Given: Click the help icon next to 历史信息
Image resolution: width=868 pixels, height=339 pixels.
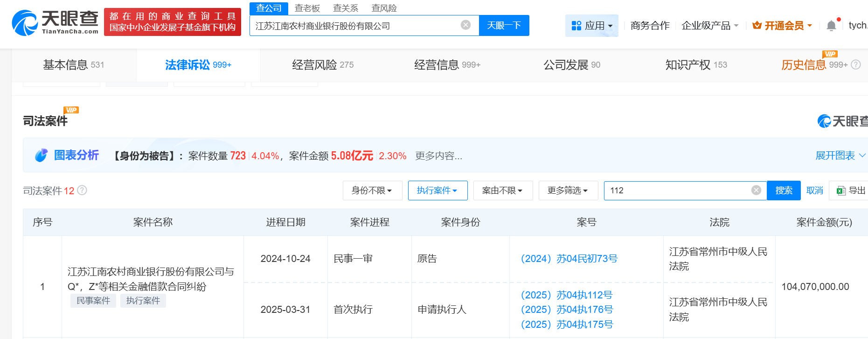Looking at the screenshot, I should pos(856,65).
